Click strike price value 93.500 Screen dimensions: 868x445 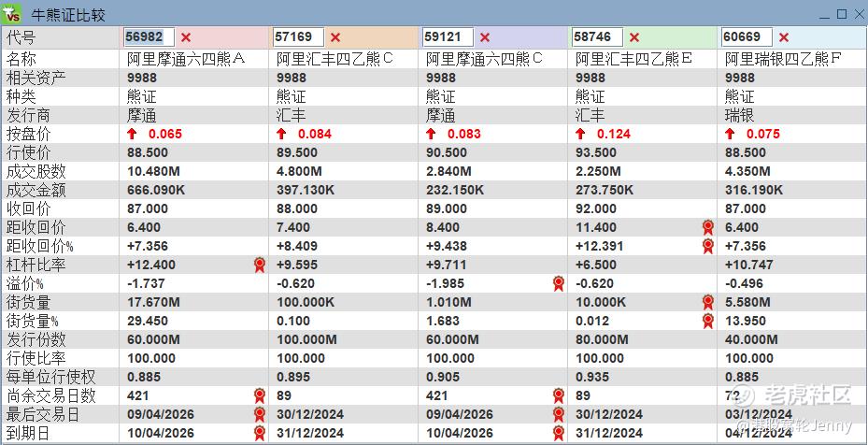coord(596,152)
